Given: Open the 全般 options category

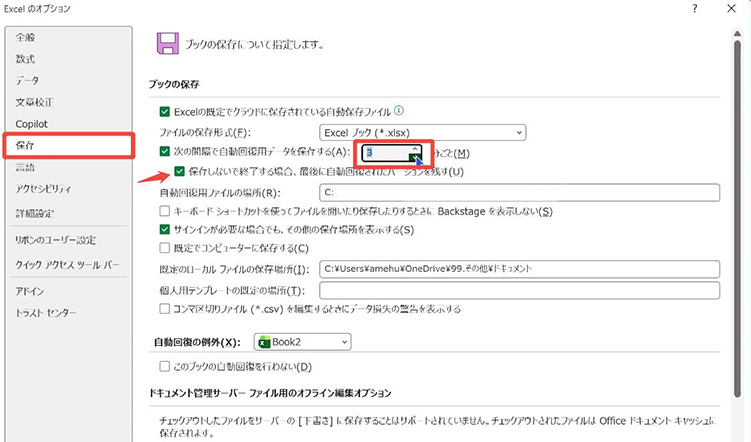Looking at the screenshot, I should tap(25, 37).
